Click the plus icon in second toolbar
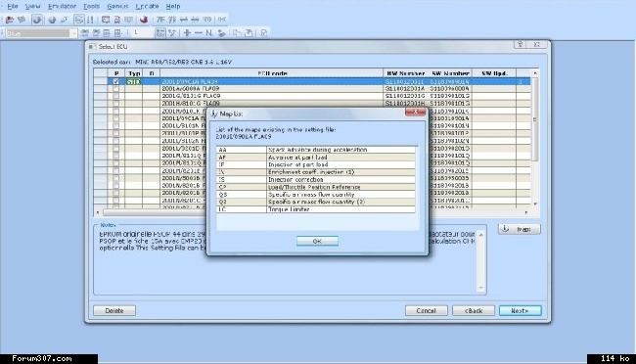Image resolution: width=636 pixels, height=364 pixels. click(187, 33)
